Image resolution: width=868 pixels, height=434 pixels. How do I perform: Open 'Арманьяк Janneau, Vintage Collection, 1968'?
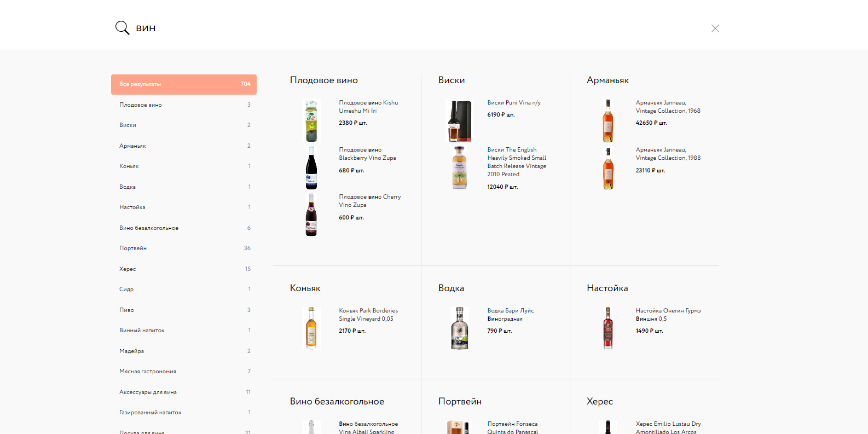(668, 107)
